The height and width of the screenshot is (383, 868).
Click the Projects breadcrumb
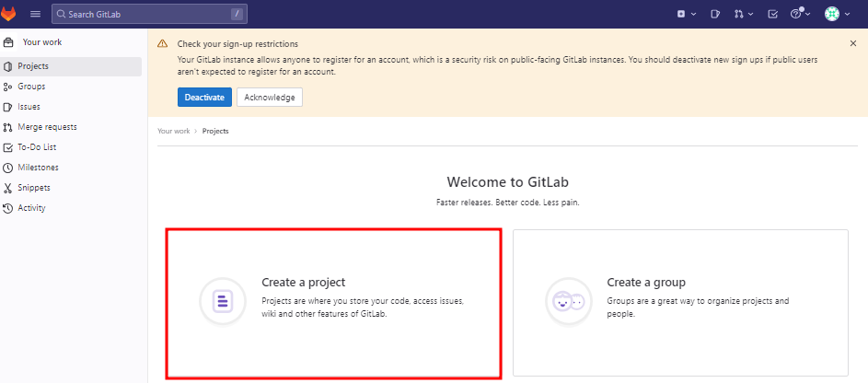216,131
